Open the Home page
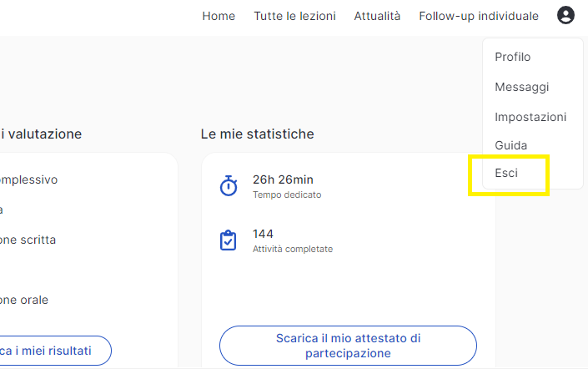588x369 pixels. click(219, 16)
